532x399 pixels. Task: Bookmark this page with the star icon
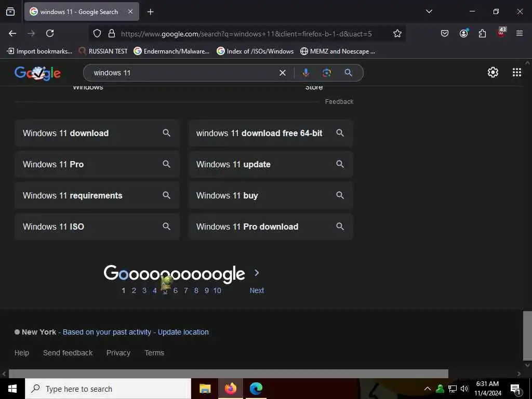click(x=397, y=33)
